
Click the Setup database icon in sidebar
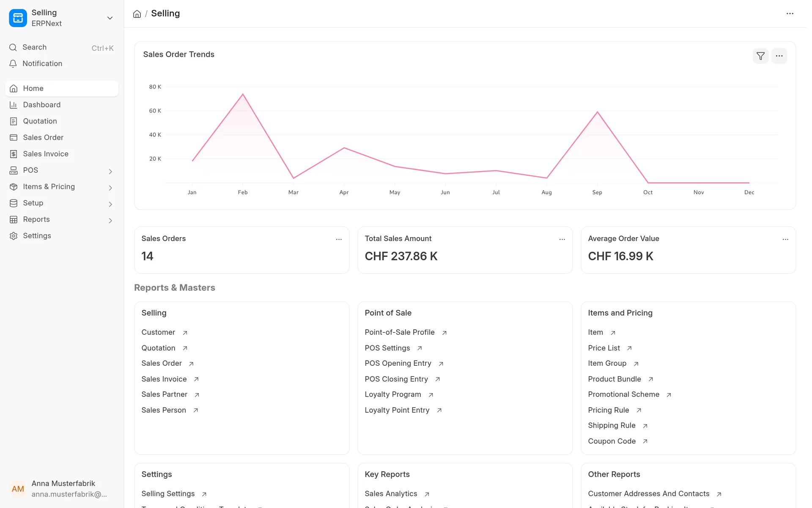coord(14,203)
